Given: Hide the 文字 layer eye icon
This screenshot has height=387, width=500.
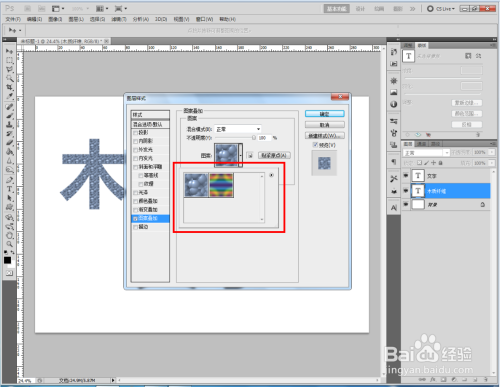Looking at the screenshot, I should [406, 175].
